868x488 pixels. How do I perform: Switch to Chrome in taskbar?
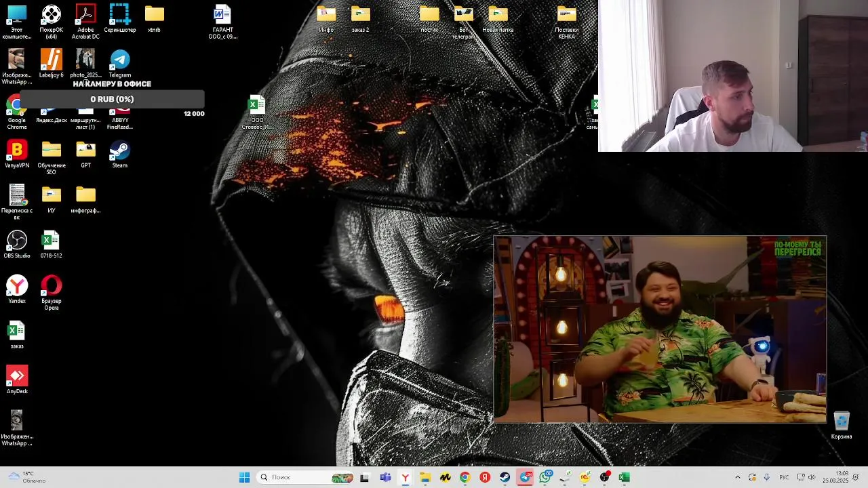pyautogui.click(x=465, y=477)
